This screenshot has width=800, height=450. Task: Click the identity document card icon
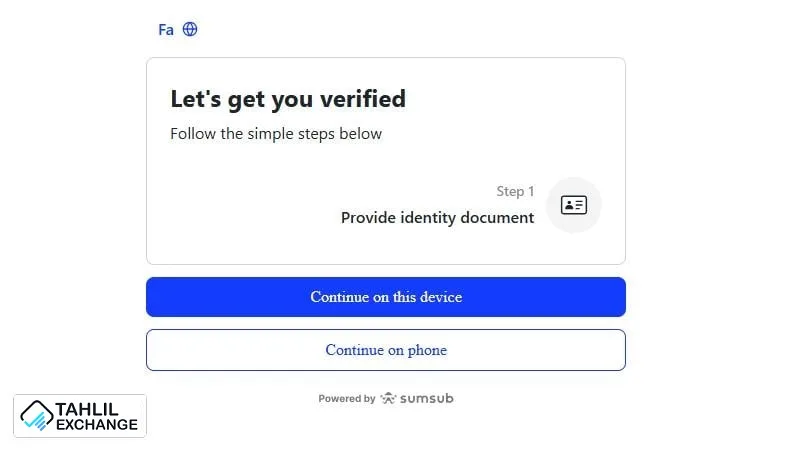(x=574, y=205)
